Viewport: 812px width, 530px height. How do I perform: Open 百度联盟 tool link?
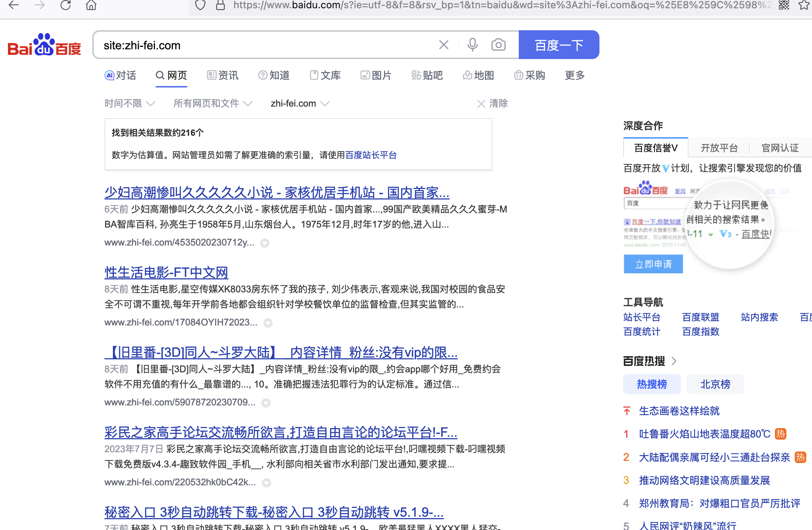click(700, 317)
